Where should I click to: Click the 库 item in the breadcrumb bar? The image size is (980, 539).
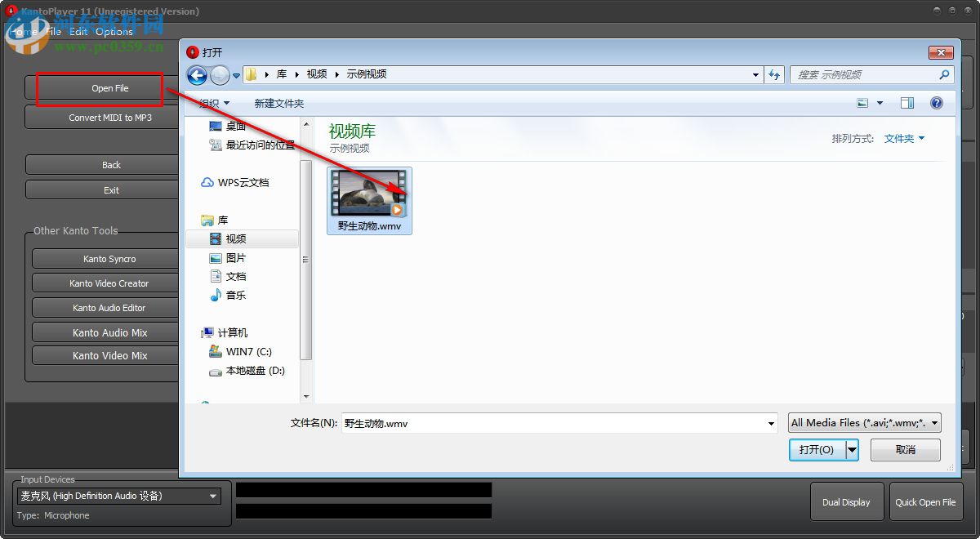pyautogui.click(x=280, y=73)
